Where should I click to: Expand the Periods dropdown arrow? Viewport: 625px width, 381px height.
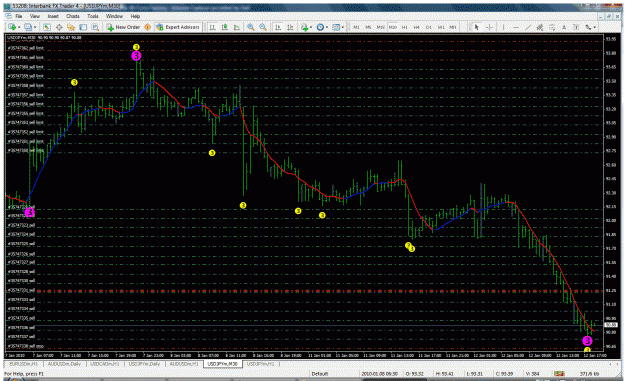(x=327, y=27)
